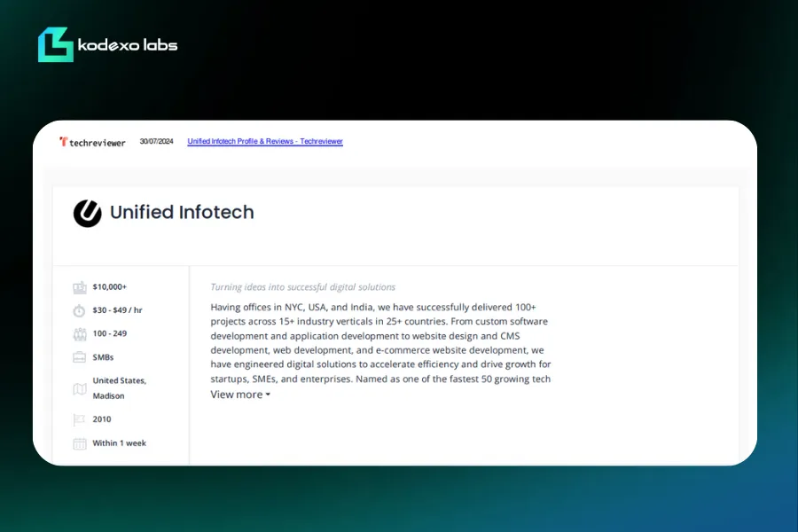This screenshot has width=798, height=532.
Task: Click the 30/07/2024 date label
Action: [156, 141]
